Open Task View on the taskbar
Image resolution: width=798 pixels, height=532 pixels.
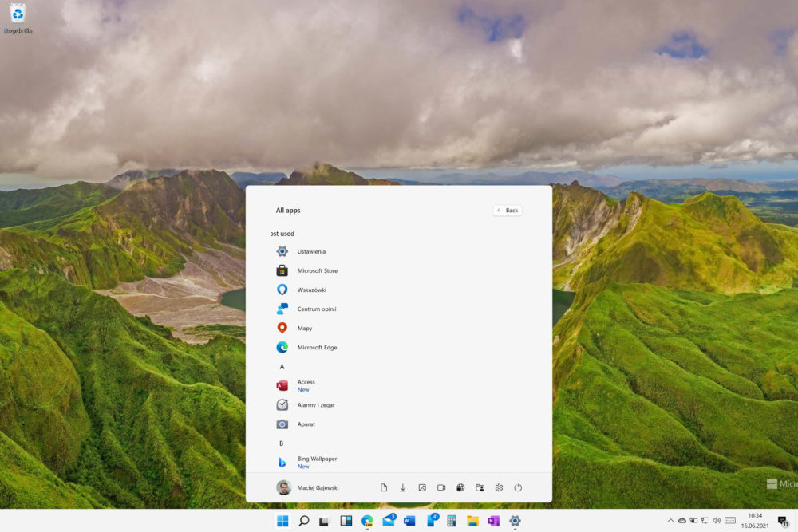[325, 521]
